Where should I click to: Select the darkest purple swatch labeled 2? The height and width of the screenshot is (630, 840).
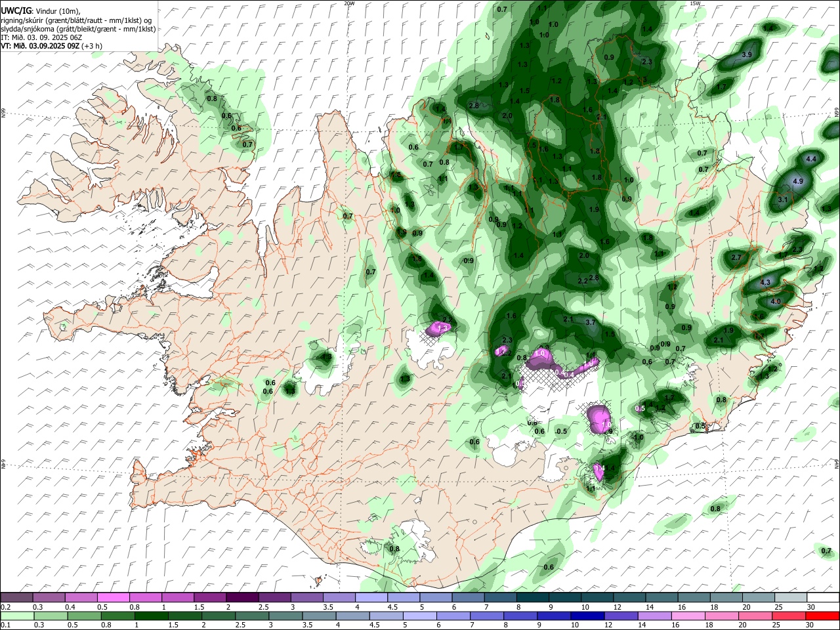(x=242, y=598)
